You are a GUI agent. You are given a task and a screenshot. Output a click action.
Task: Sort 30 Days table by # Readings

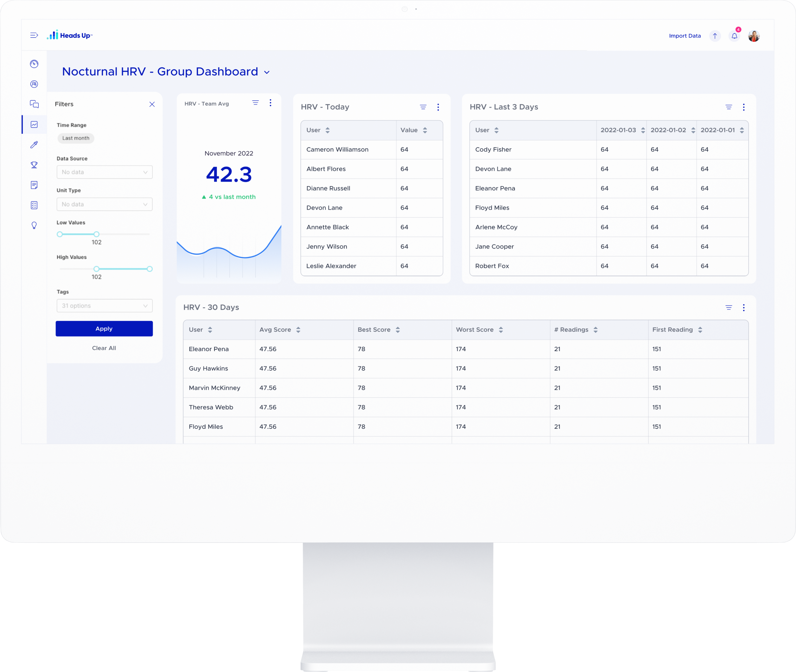tap(595, 330)
